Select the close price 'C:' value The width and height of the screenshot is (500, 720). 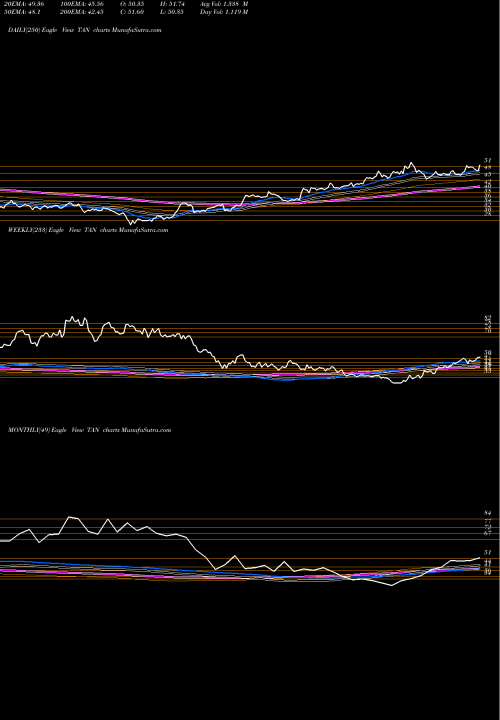point(133,12)
